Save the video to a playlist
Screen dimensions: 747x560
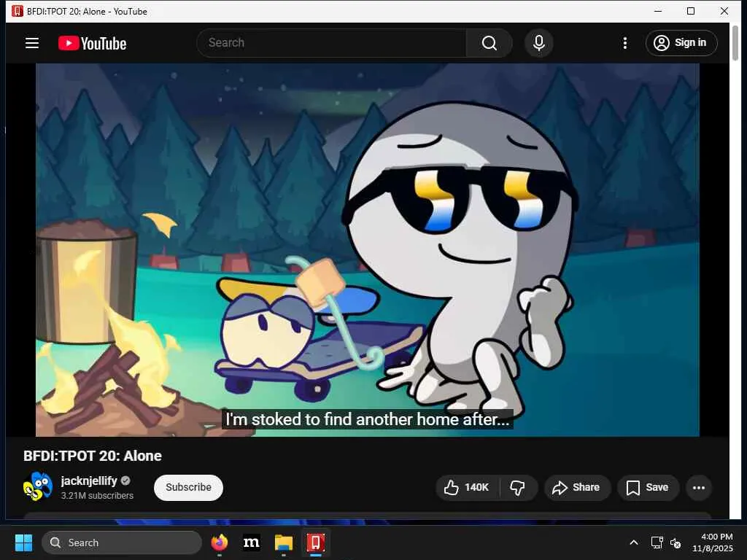648,487
